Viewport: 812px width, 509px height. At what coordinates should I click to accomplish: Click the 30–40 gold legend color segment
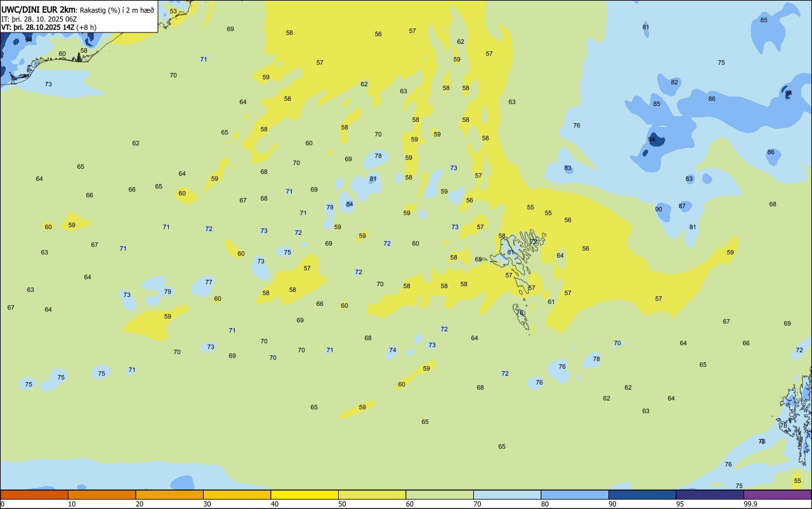coord(237,494)
